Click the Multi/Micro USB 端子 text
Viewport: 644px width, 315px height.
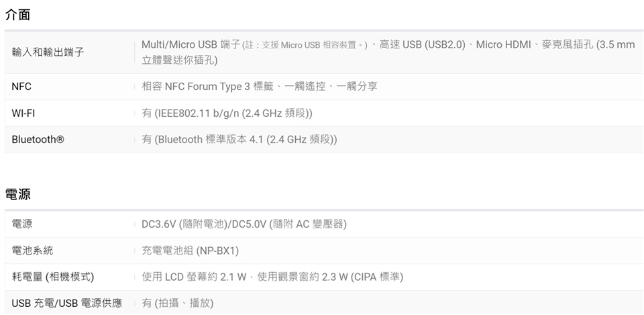[x=191, y=44]
